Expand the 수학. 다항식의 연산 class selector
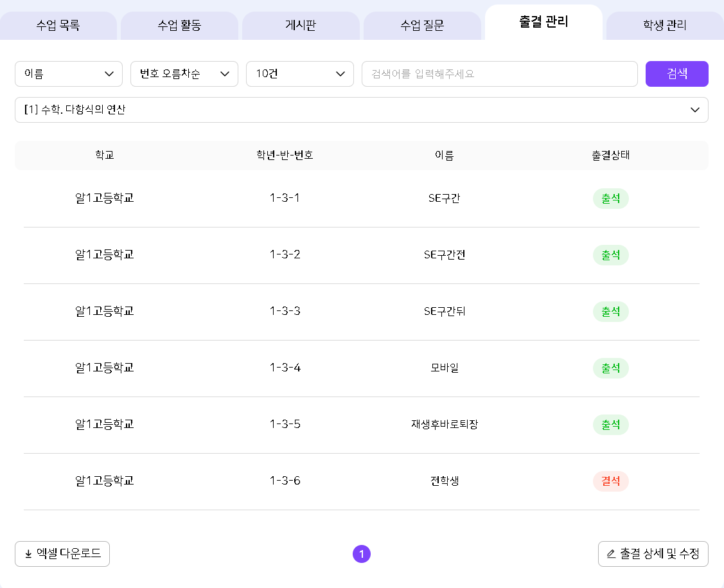The height and width of the screenshot is (588, 724). pos(361,110)
